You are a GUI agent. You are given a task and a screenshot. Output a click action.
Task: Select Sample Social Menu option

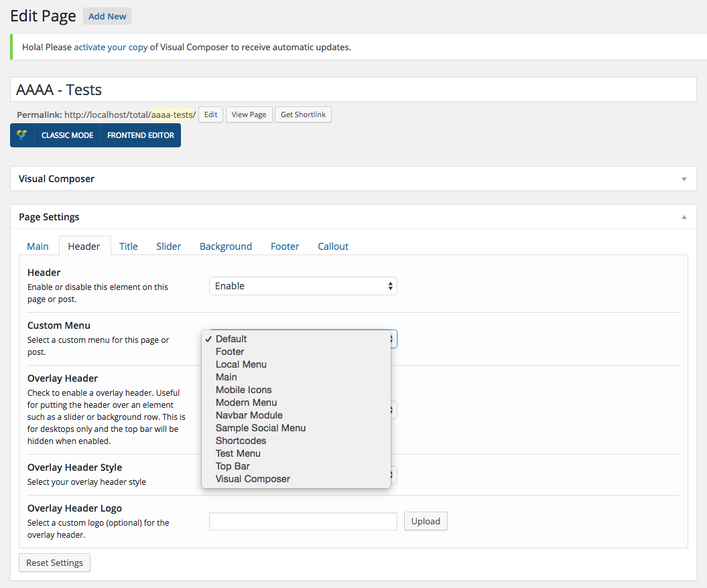(x=296, y=428)
